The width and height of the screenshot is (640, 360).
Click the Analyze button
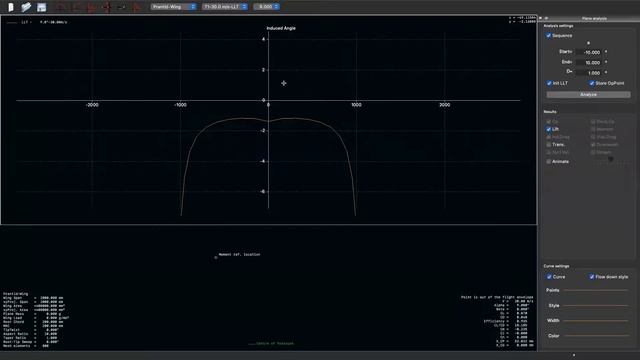pos(588,95)
